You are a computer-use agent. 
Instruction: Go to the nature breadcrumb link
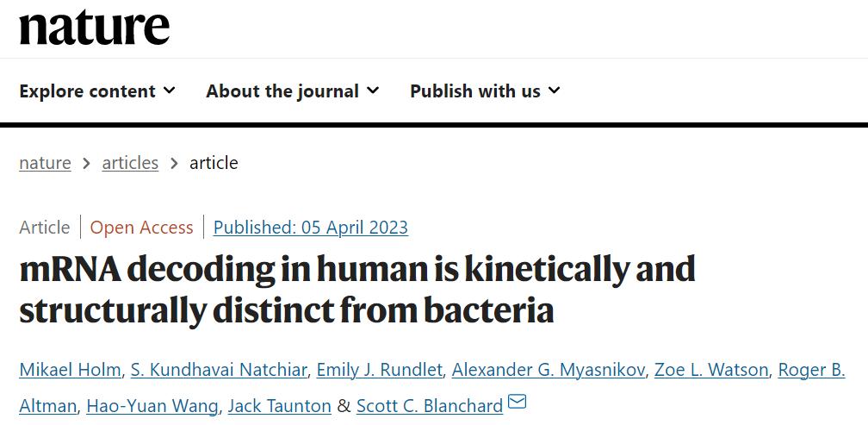[x=45, y=163]
